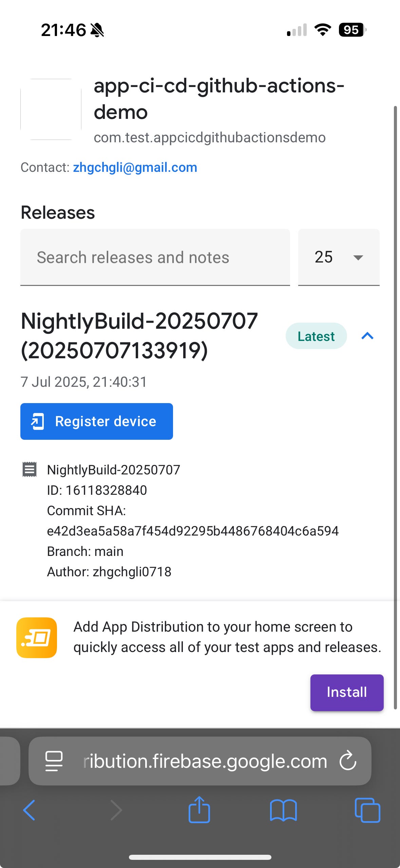
Task: Tap the Safari forward arrow
Action: point(116,810)
